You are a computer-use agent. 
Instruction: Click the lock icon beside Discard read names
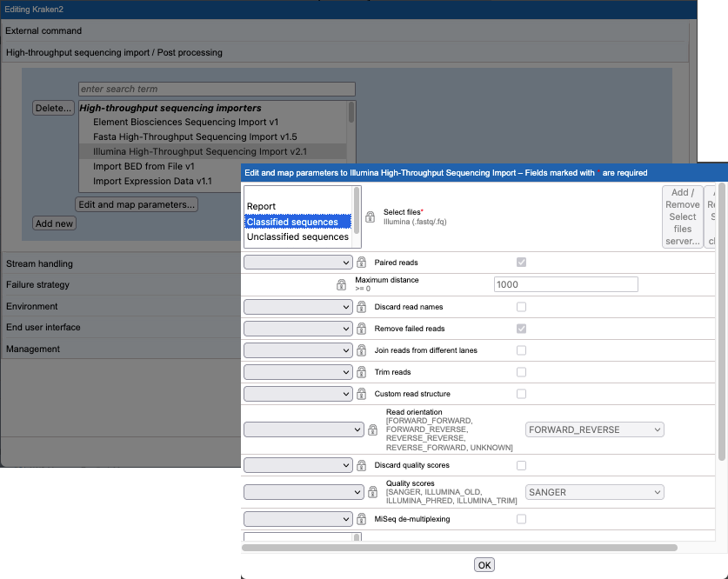pyautogui.click(x=361, y=306)
